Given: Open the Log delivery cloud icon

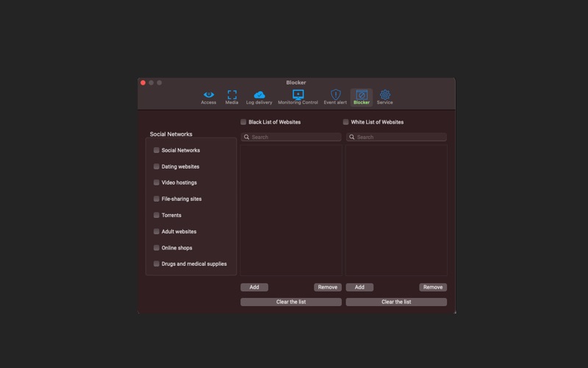Looking at the screenshot, I should coord(259,95).
